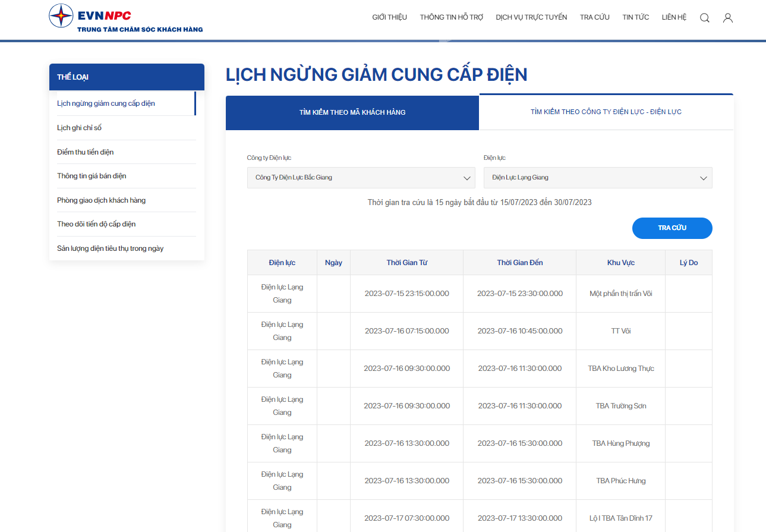Viewport: 766px width, 532px height.
Task: Select Tìm kiếm theo công ty điện lực tab
Action: coord(606,112)
